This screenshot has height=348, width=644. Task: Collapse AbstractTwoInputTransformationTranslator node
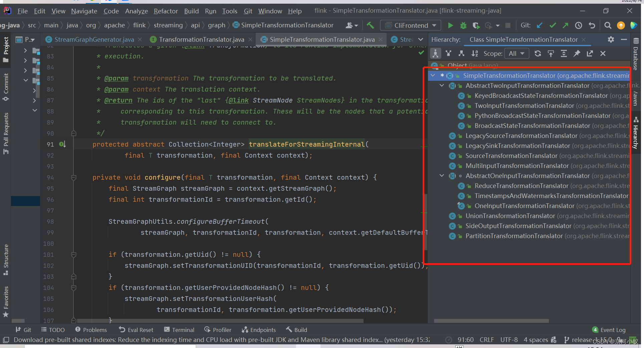442,85
